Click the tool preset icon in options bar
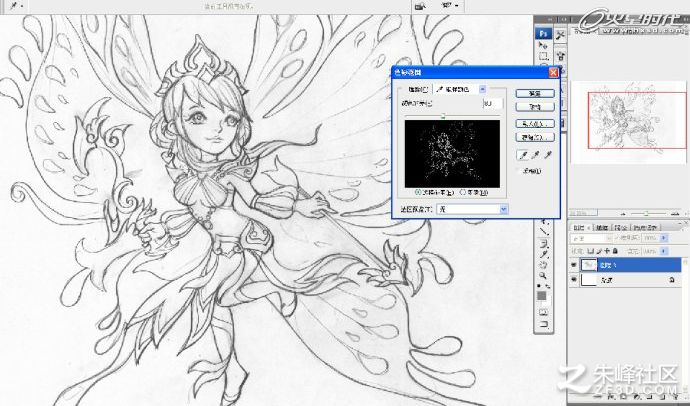The image size is (690, 406). pos(13,6)
